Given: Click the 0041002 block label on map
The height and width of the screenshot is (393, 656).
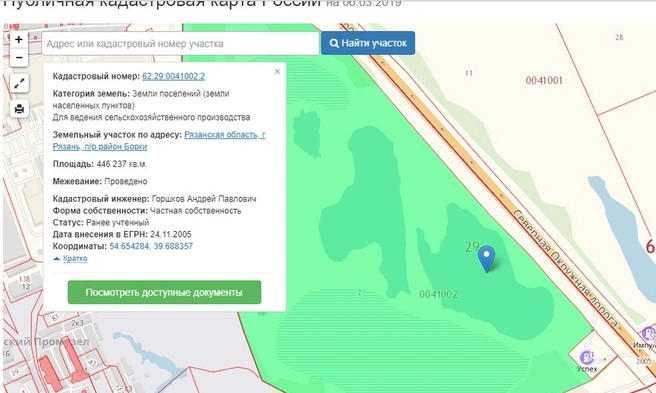Looking at the screenshot, I should (x=438, y=294).
